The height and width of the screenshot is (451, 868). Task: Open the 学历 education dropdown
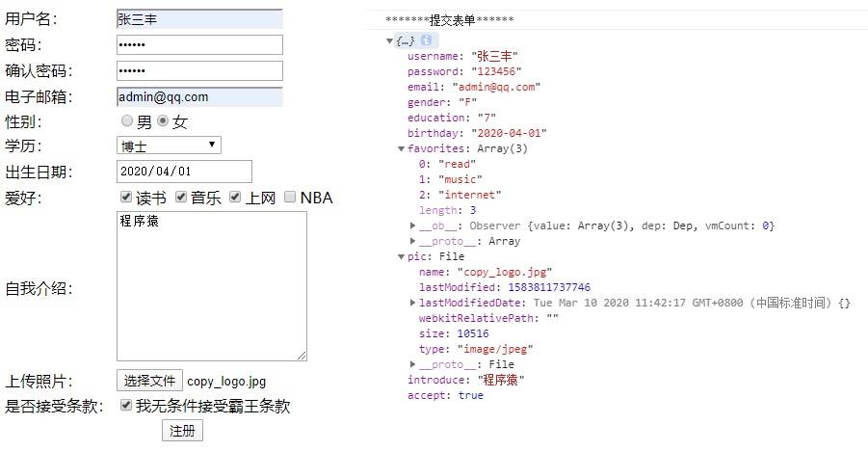(x=169, y=146)
